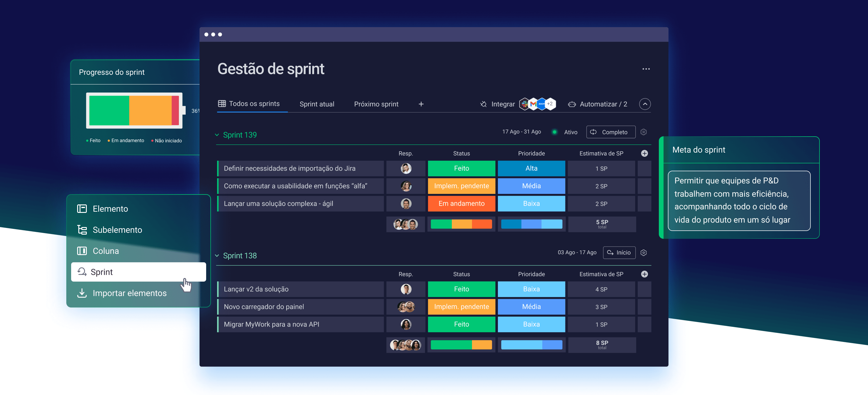Collapse the header with the round chevron button
This screenshot has height=395, width=868.
click(x=645, y=104)
